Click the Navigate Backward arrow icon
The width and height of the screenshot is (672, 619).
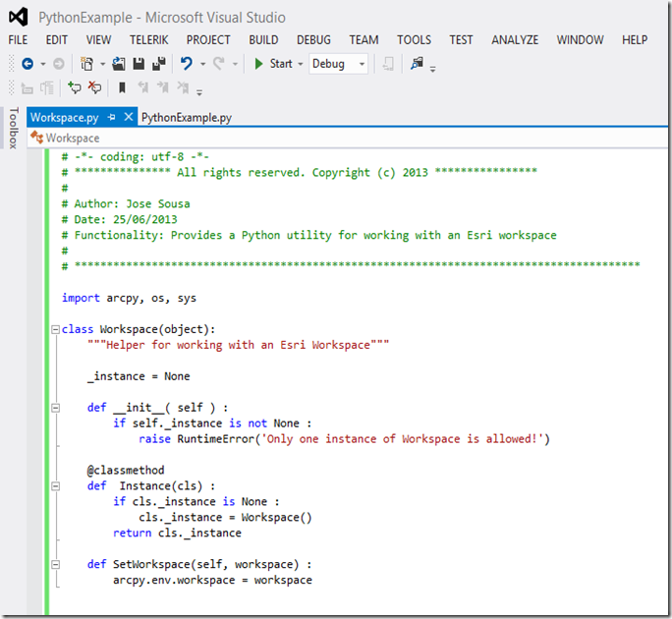(x=28, y=64)
